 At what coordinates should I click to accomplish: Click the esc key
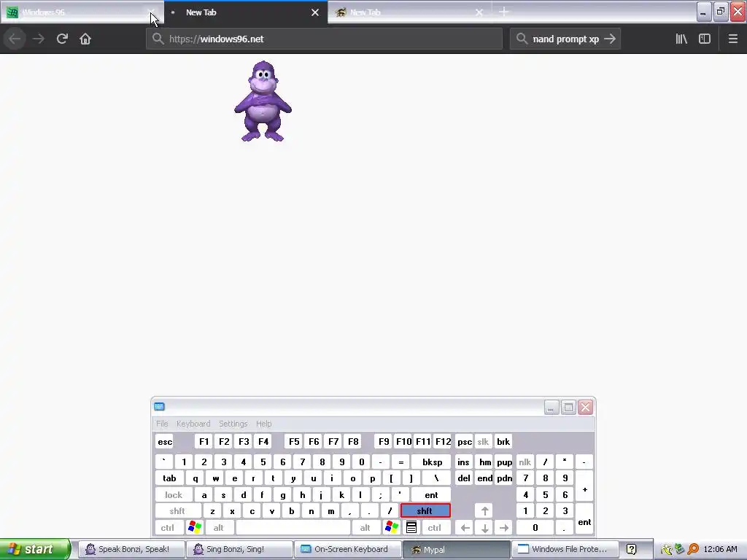coord(165,441)
